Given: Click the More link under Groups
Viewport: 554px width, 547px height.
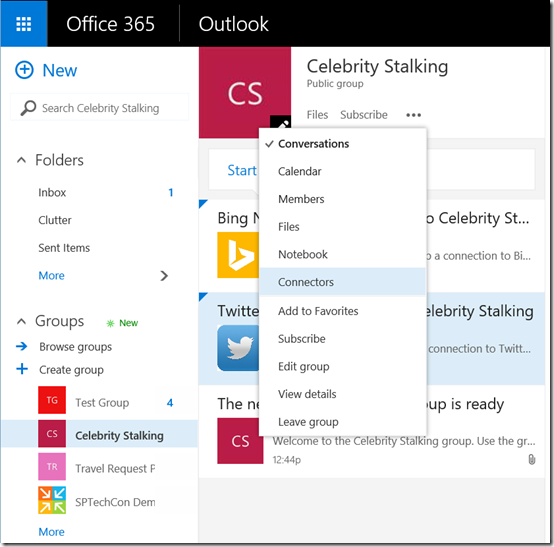Looking at the screenshot, I should tap(51, 531).
